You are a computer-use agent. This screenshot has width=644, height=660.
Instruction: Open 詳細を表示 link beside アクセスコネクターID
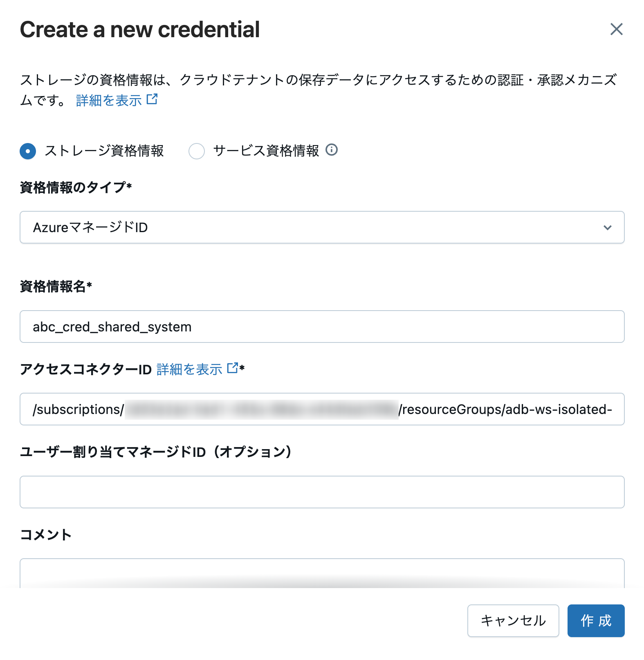tap(189, 369)
